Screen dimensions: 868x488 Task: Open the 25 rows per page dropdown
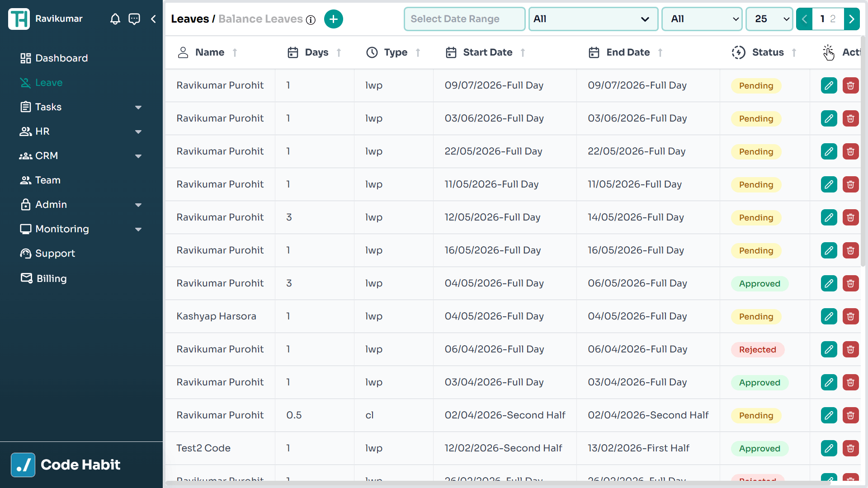click(769, 19)
